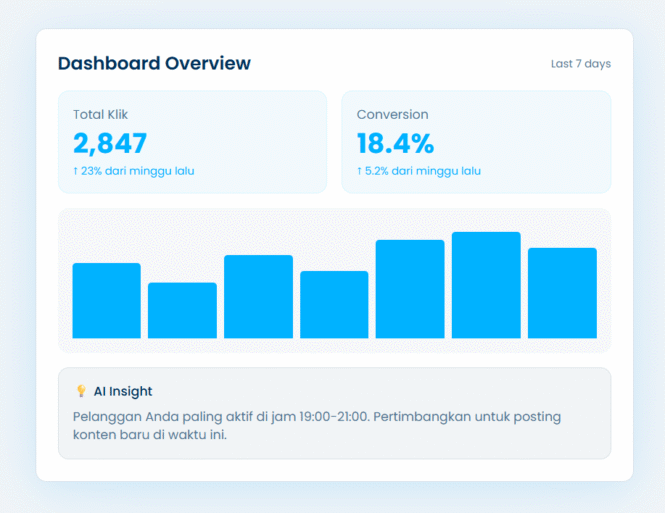Select the last bar on the right
Viewport: 665px width, 513px height.
point(562,293)
